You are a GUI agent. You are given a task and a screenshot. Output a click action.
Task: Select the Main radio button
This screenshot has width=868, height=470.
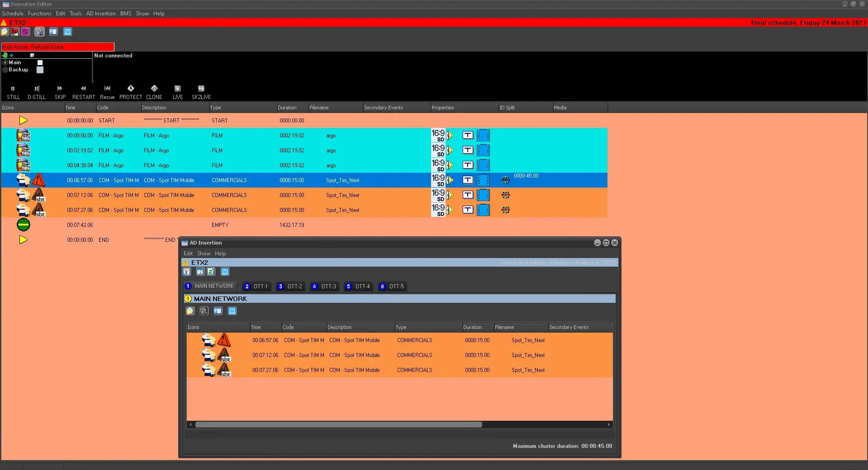(5, 63)
